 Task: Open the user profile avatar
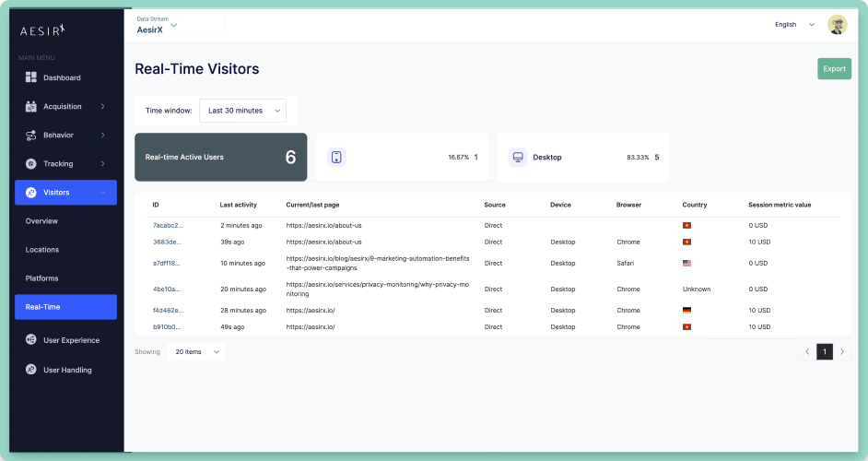(837, 25)
